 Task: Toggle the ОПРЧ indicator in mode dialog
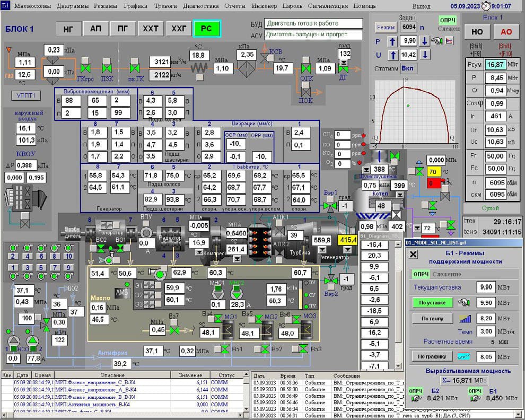pos(420,274)
